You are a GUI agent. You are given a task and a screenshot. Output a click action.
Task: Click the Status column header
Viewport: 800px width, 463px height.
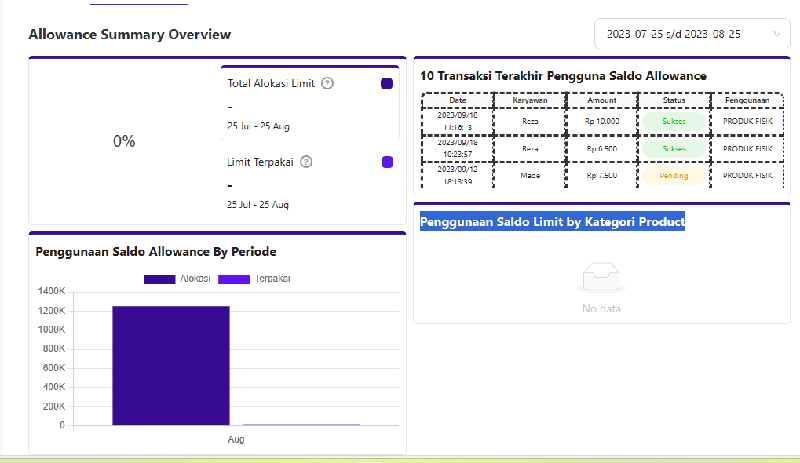(x=673, y=100)
